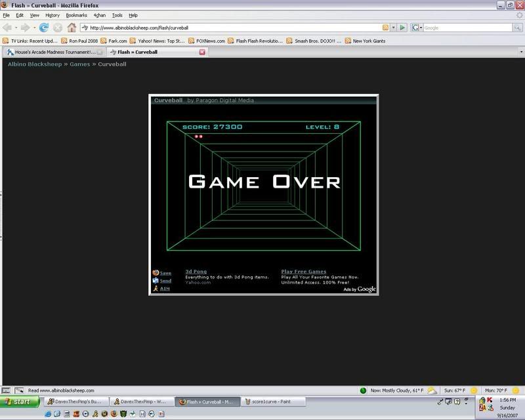Click the AIM share icon link
This screenshot has width=525, height=420.
tap(157, 289)
